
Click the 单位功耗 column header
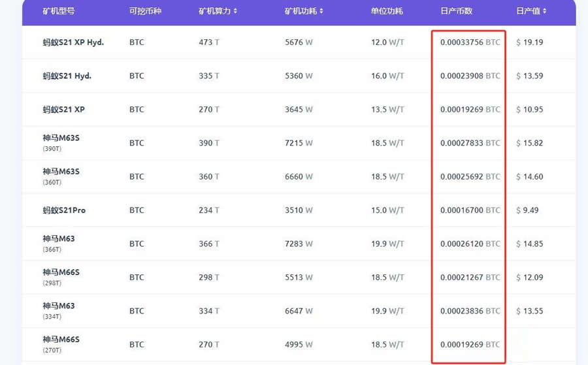point(387,11)
